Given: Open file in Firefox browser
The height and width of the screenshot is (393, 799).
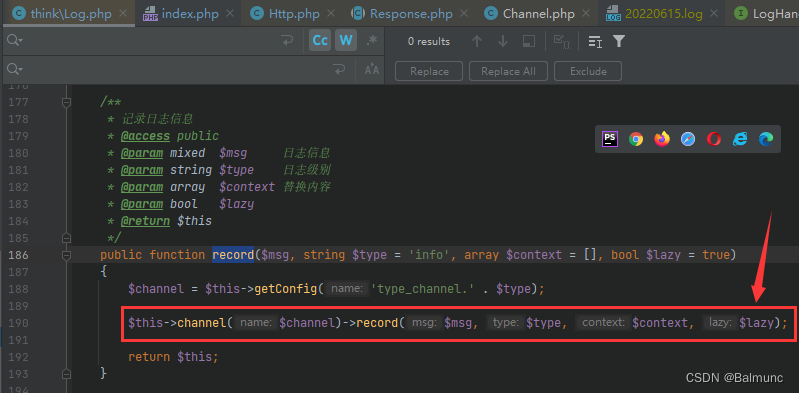Looking at the screenshot, I should pyautogui.click(x=662, y=139).
